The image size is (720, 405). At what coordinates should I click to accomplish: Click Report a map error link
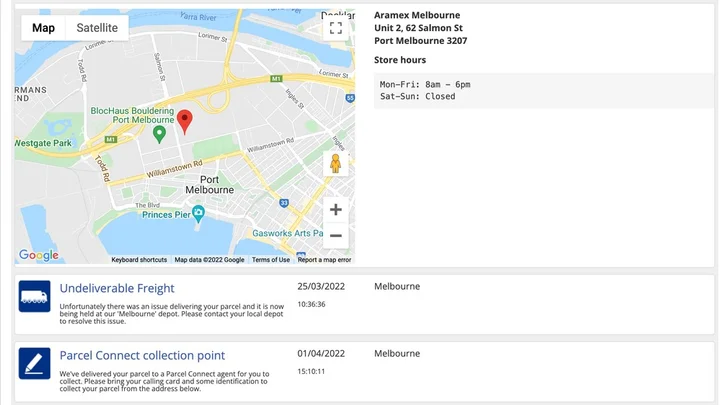pyautogui.click(x=324, y=260)
